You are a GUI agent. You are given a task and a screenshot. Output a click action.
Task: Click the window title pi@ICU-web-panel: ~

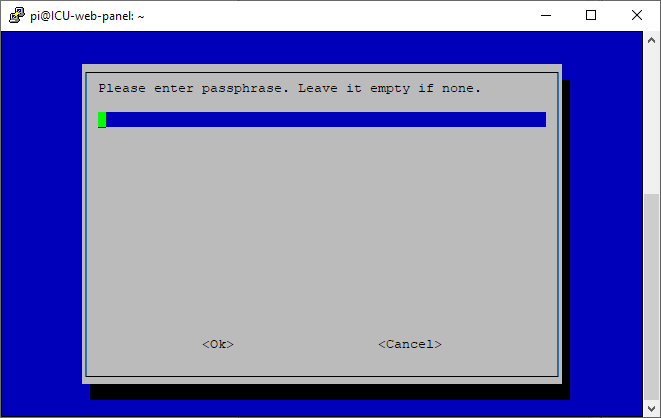click(x=87, y=16)
